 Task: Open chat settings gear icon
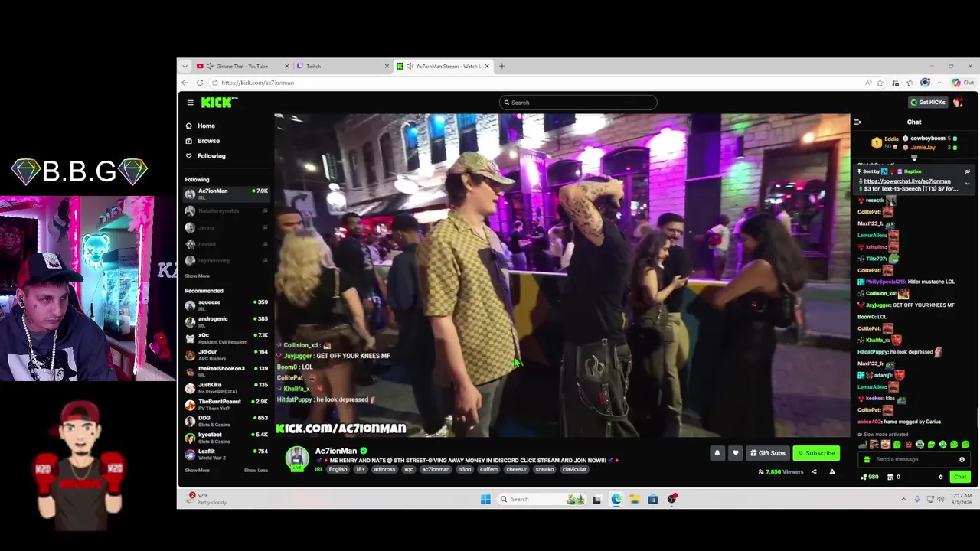(941, 477)
